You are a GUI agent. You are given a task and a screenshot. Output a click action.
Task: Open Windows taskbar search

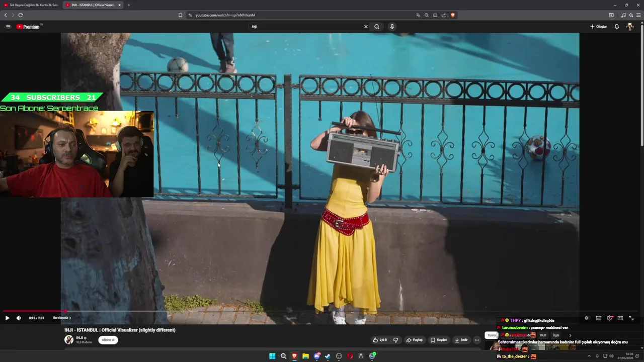click(x=283, y=356)
